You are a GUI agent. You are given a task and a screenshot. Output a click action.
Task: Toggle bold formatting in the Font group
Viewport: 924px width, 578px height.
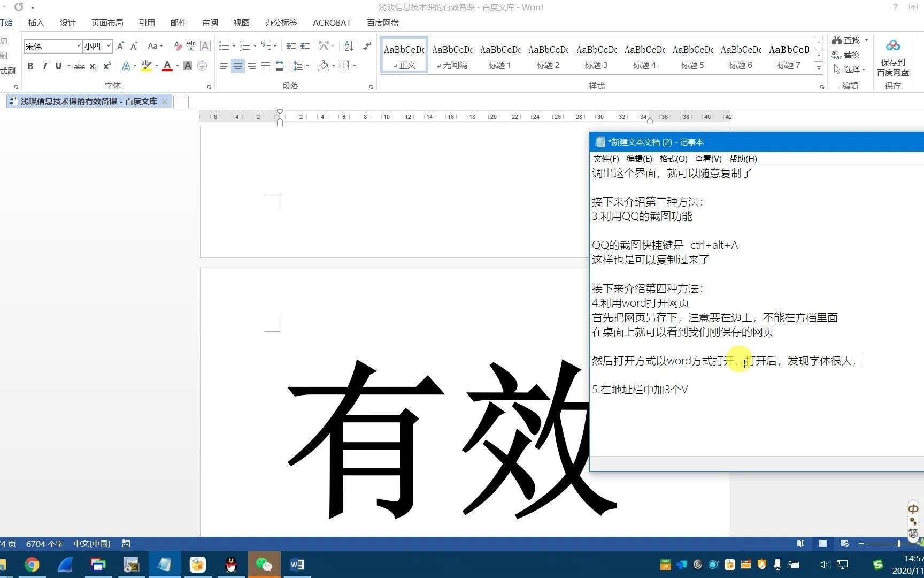coord(30,66)
